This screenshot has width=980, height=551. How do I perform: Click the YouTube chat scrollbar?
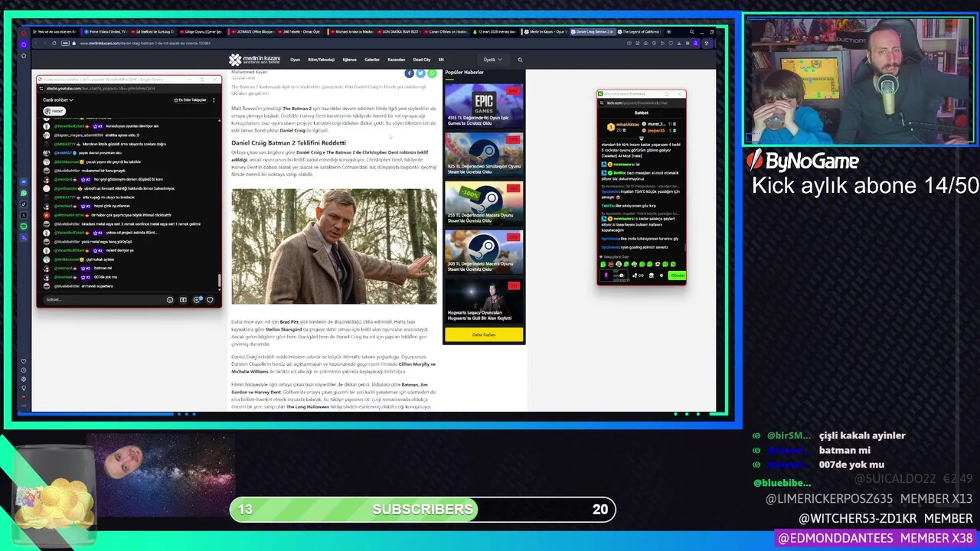coord(219,281)
